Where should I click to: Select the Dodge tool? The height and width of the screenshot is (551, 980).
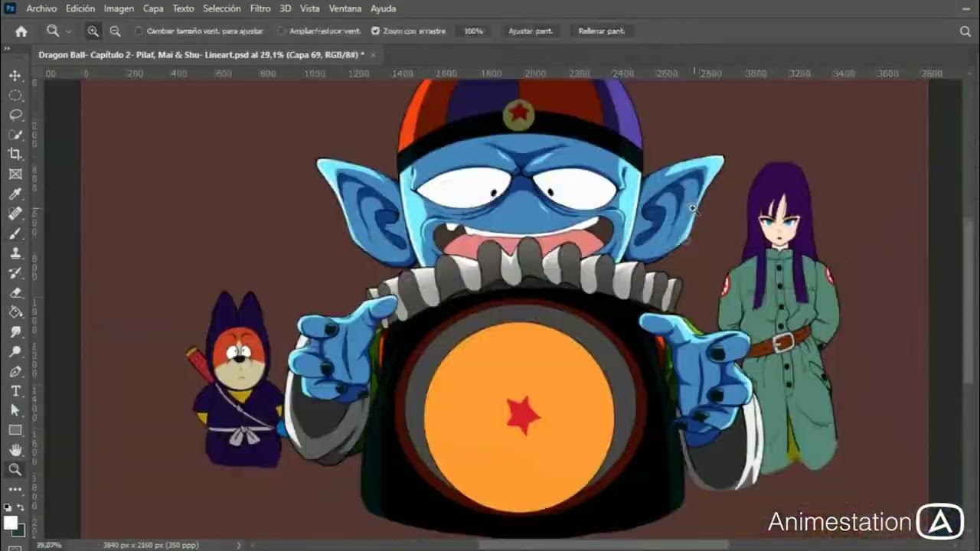click(15, 352)
